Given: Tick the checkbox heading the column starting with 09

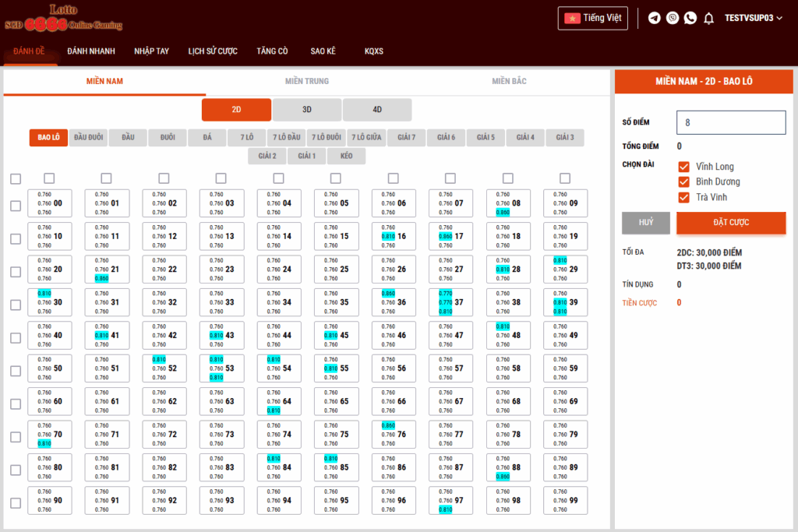Looking at the screenshot, I should (565, 178).
